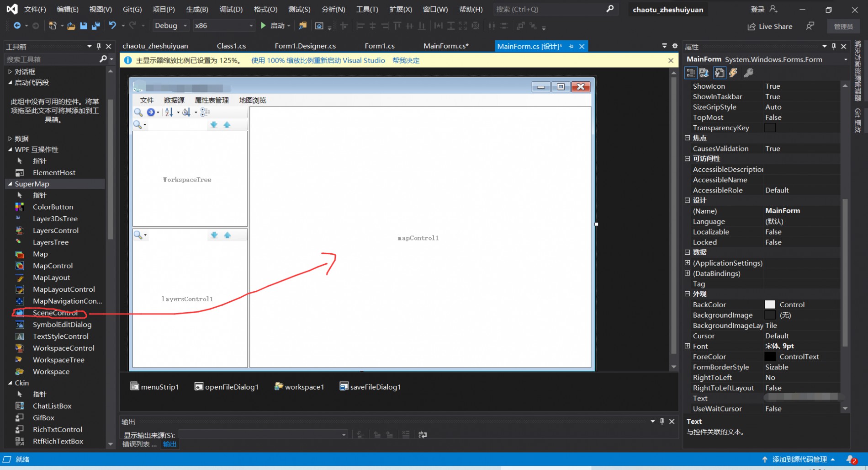Select menuStrip1 component in tray

[155, 387]
